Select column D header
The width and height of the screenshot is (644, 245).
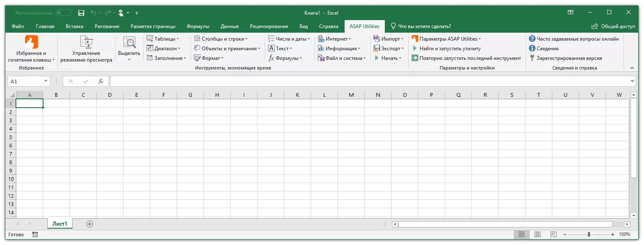pos(110,95)
